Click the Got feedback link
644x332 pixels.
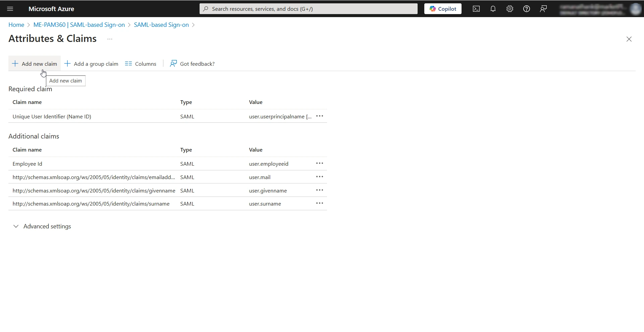(192, 63)
